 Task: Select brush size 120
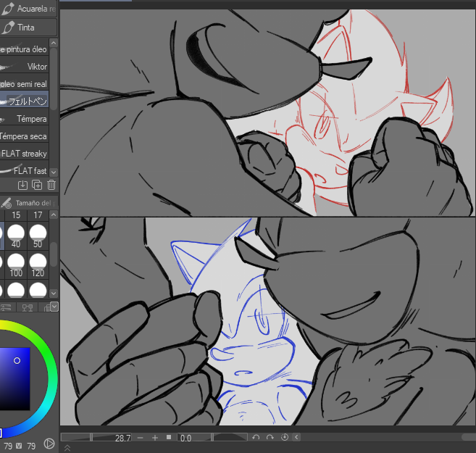pyautogui.click(x=38, y=265)
